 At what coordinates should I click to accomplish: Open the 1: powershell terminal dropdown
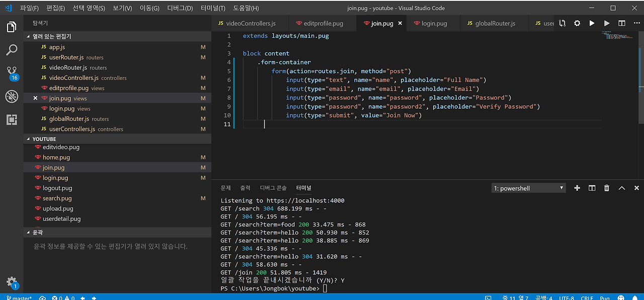pos(528,188)
